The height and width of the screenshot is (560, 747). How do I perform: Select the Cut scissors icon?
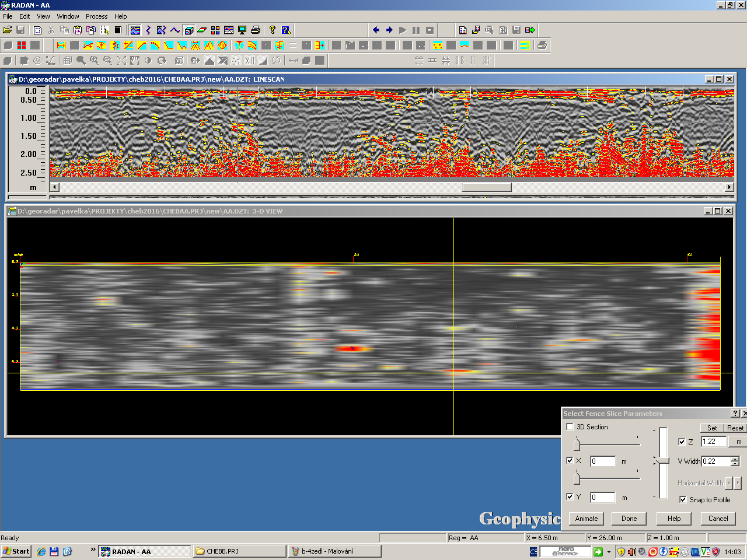click(x=51, y=30)
